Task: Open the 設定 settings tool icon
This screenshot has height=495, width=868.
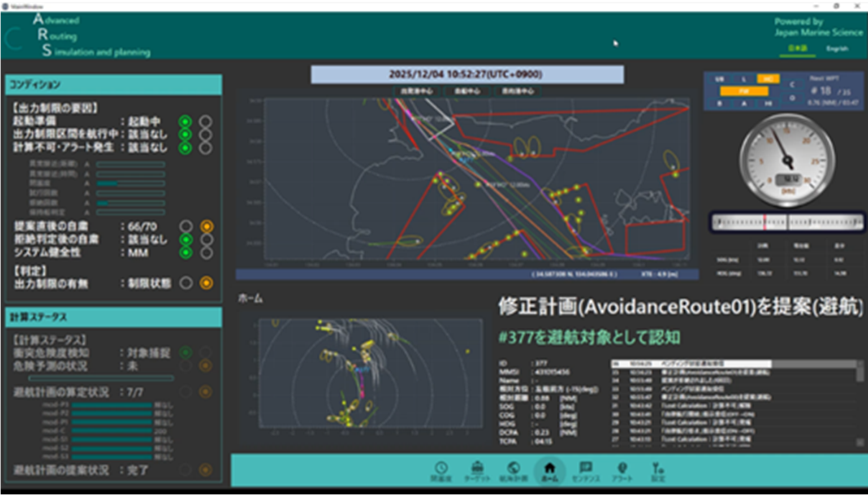Action: 658,471
